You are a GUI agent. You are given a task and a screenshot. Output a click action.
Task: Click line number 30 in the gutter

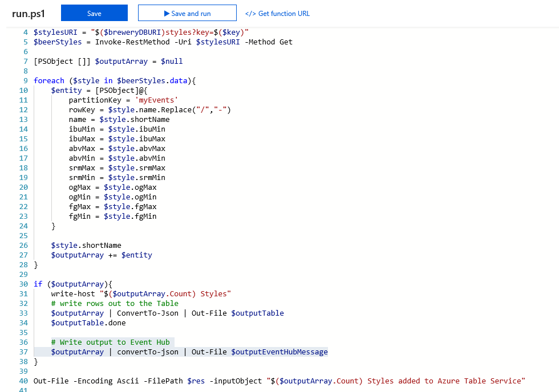point(23,284)
